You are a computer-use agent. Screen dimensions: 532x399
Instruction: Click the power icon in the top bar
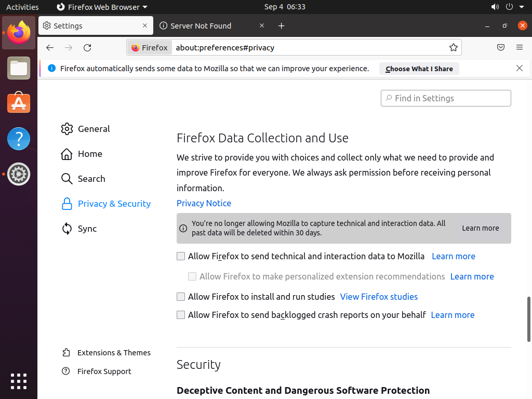coord(509,7)
